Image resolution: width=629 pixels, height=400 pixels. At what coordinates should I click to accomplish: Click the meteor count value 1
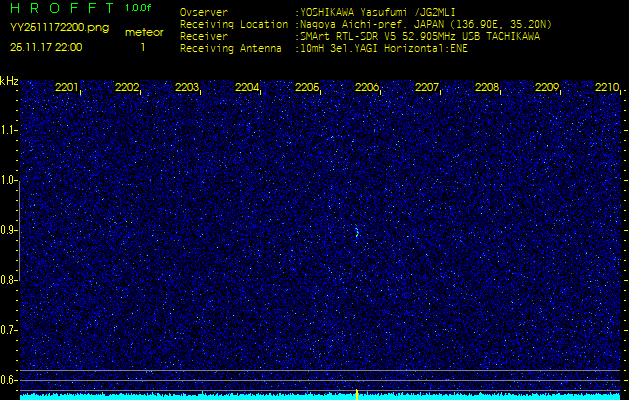tap(143, 47)
